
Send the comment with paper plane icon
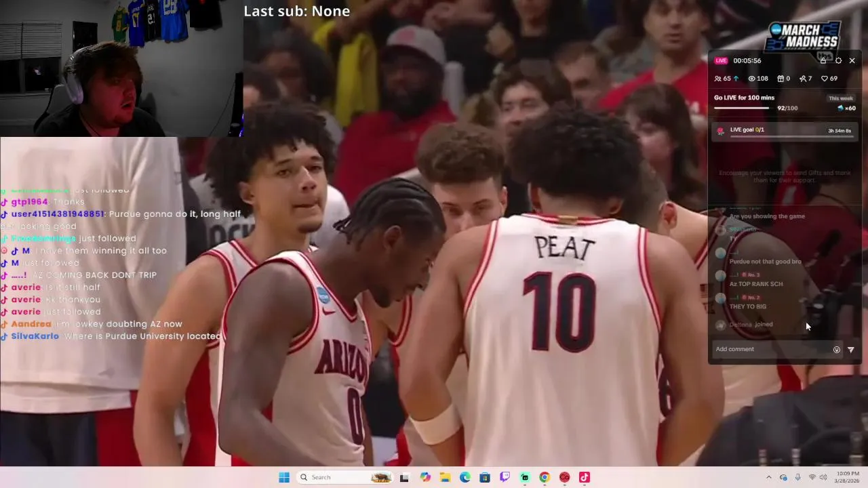click(x=851, y=350)
